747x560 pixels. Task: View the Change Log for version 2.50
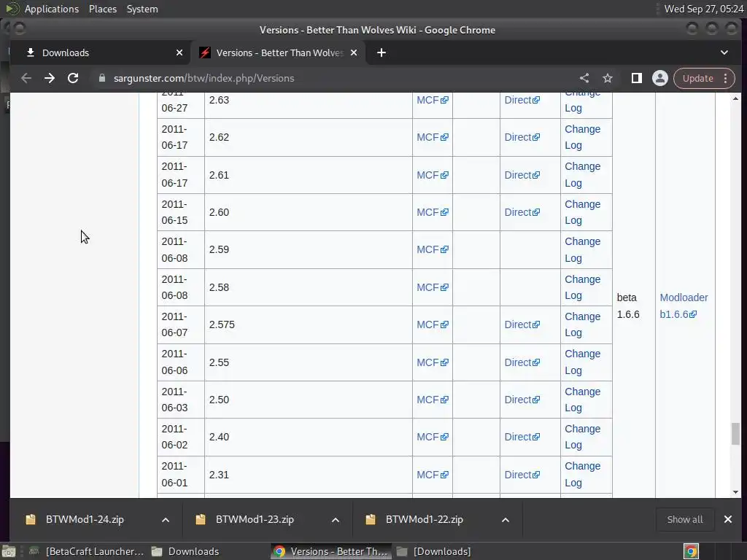pyautogui.click(x=583, y=400)
